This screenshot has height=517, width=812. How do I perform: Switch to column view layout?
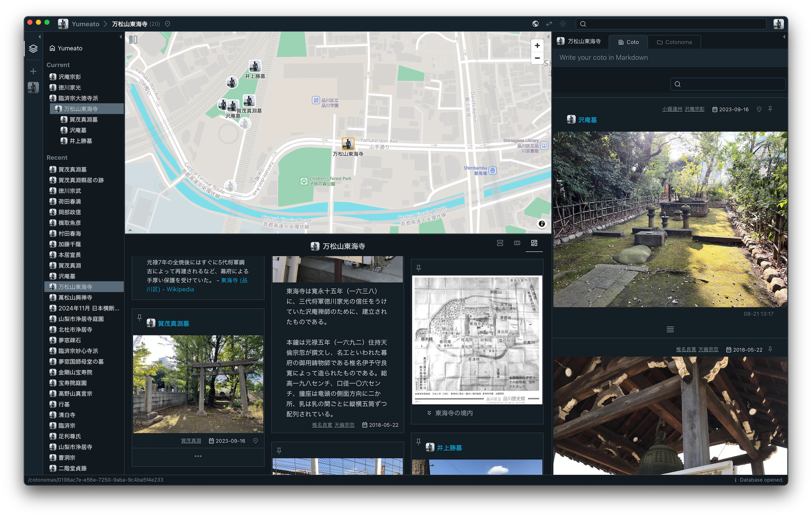point(517,243)
